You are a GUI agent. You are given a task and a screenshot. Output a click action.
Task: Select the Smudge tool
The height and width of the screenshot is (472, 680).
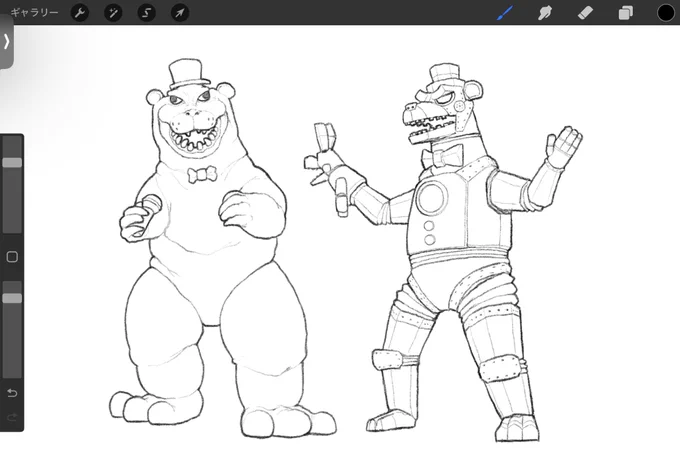coord(545,13)
